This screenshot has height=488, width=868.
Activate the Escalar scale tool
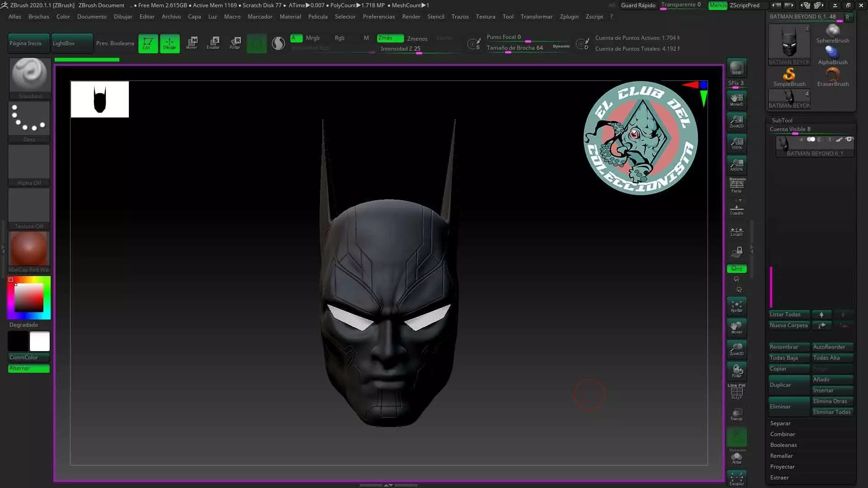213,43
